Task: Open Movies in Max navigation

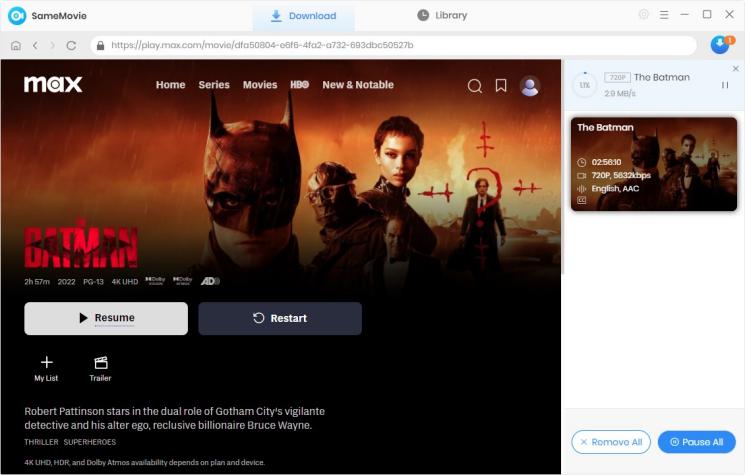Action: pos(260,85)
